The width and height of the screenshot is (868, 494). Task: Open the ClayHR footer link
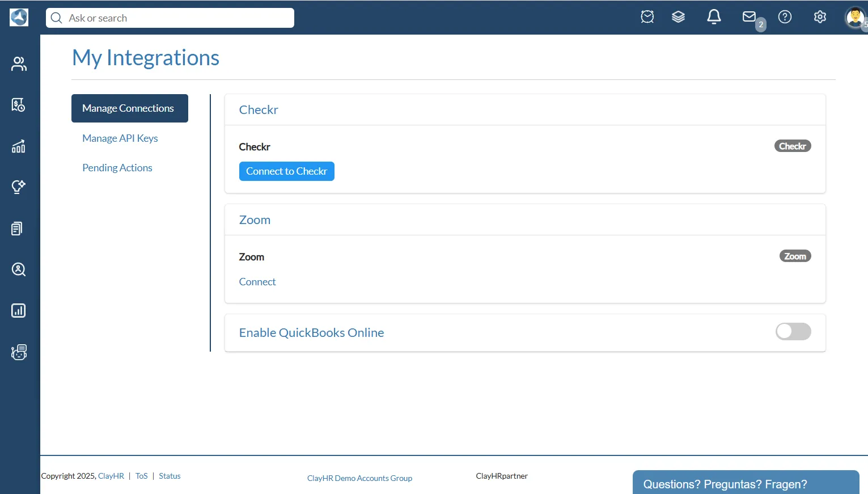[x=111, y=476]
